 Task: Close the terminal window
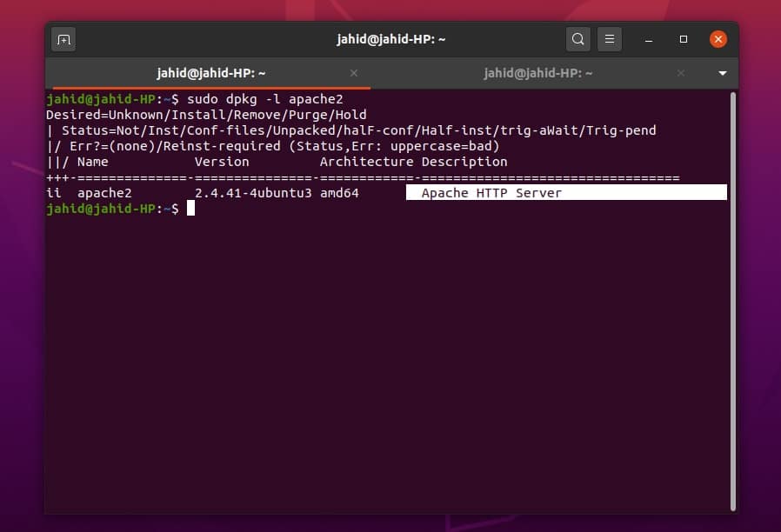pos(718,39)
